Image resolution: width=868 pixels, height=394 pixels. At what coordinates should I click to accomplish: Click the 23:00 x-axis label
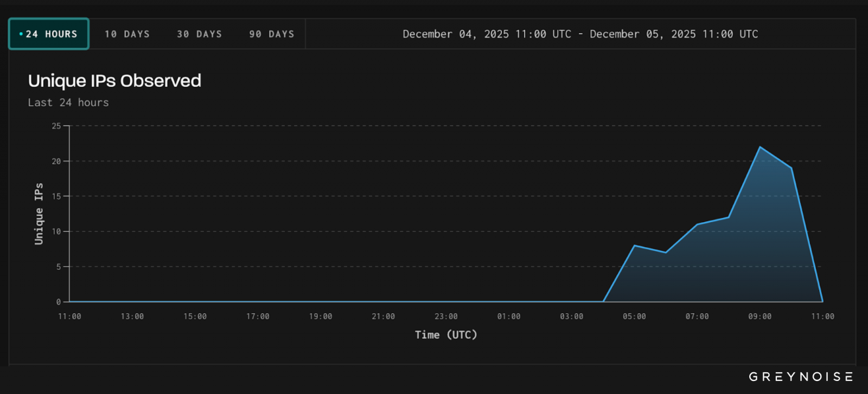446,317
